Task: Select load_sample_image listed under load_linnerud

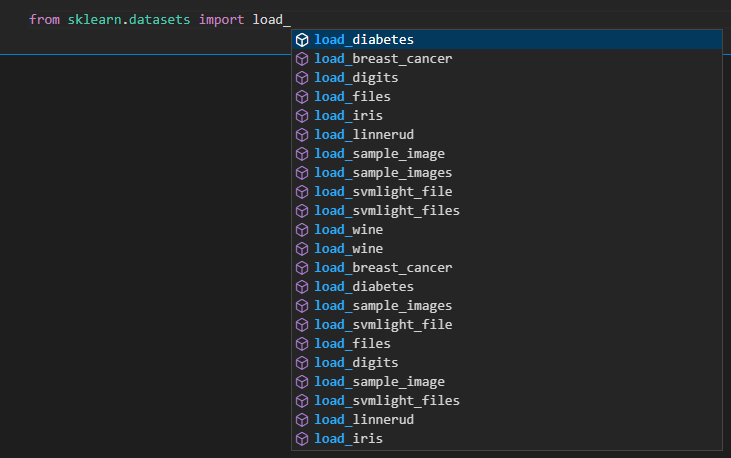Action: click(507, 154)
